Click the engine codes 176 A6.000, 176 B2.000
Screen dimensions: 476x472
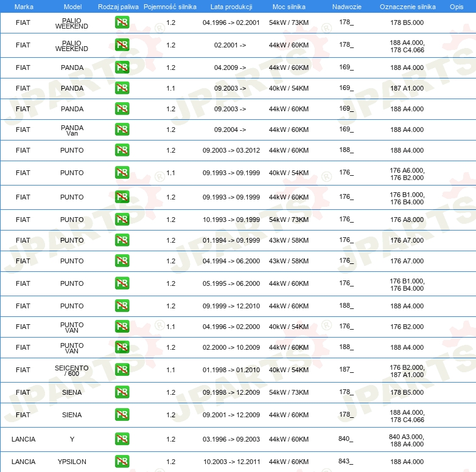click(x=407, y=174)
